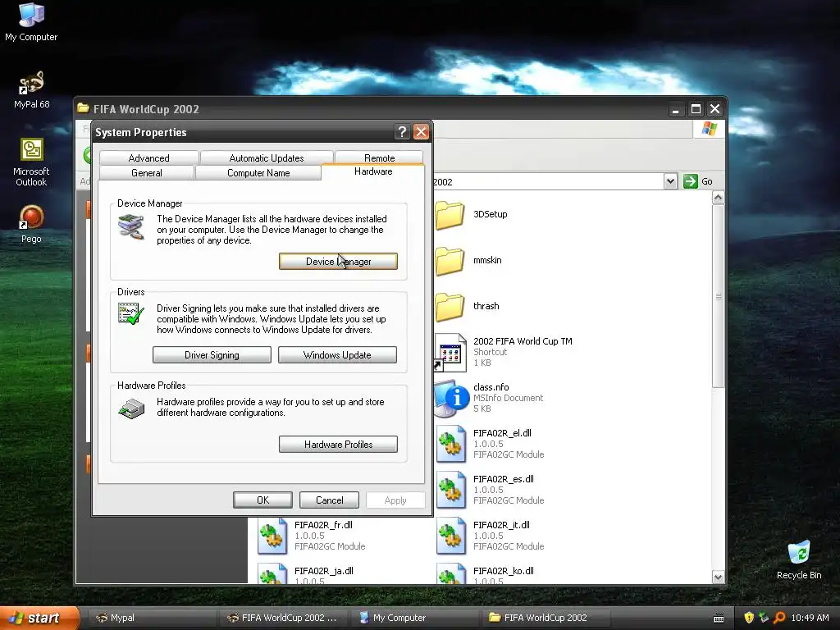840x630 pixels.
Task: Close the System Properties dialog
Action: coord(421,132)
